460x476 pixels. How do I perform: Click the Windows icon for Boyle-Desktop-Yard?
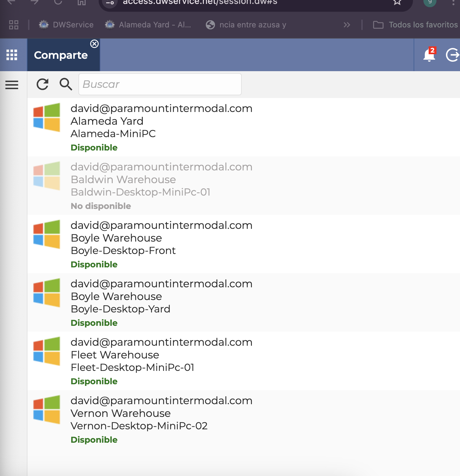[x=47, y=293]
